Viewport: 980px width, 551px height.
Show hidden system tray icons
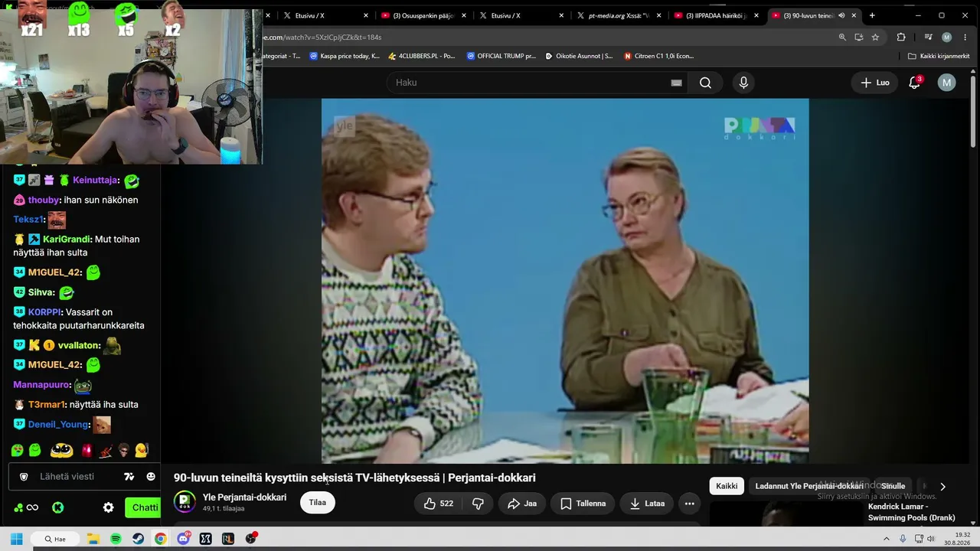point(887,539)
